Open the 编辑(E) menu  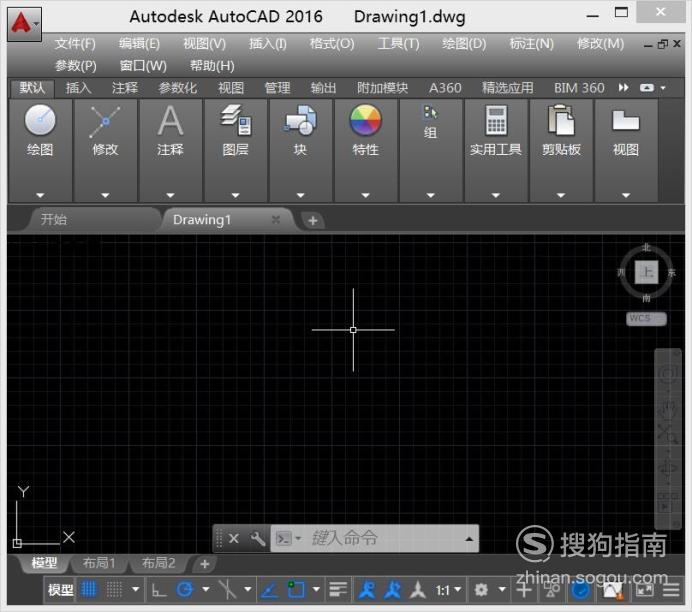[139, 44]
